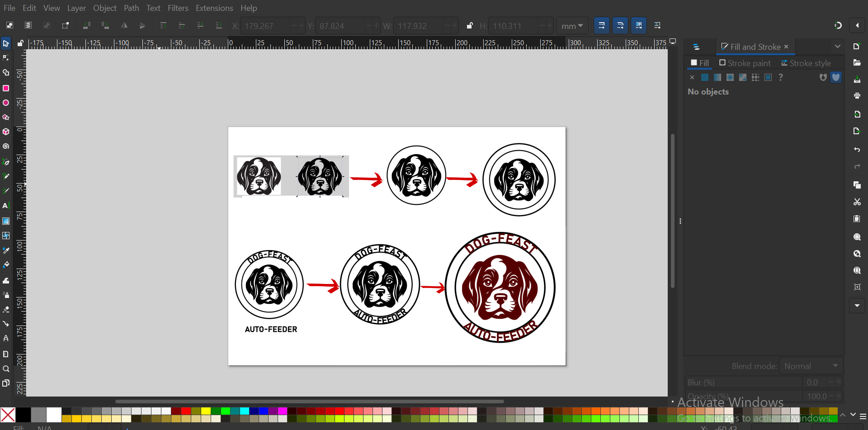The width and height of the screenshot is (868, 430).
Task: Select the Shape Builder tool
Action: 6,72
